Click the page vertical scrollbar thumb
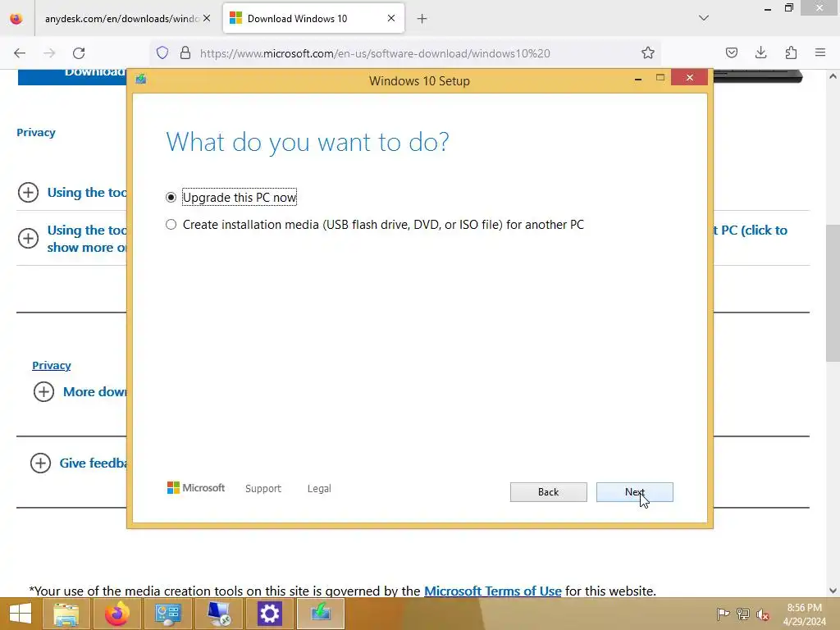840x630 pixels. coord(833,293)
